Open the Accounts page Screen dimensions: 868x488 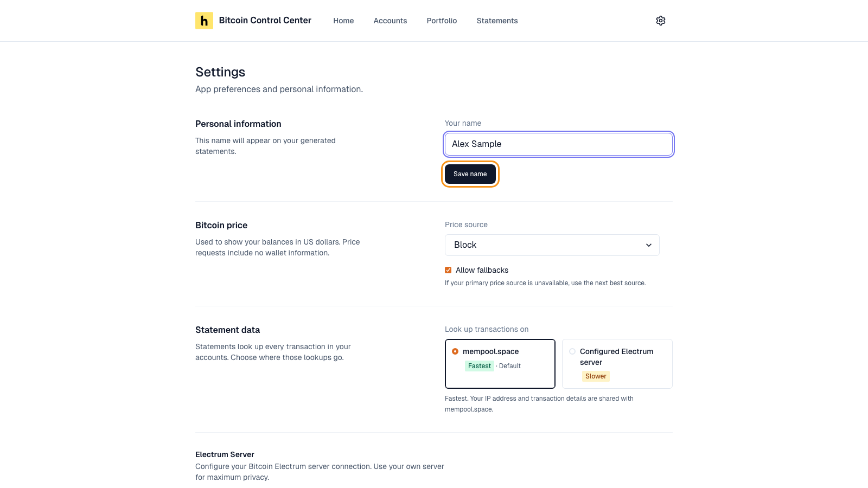tap(390, 21)
